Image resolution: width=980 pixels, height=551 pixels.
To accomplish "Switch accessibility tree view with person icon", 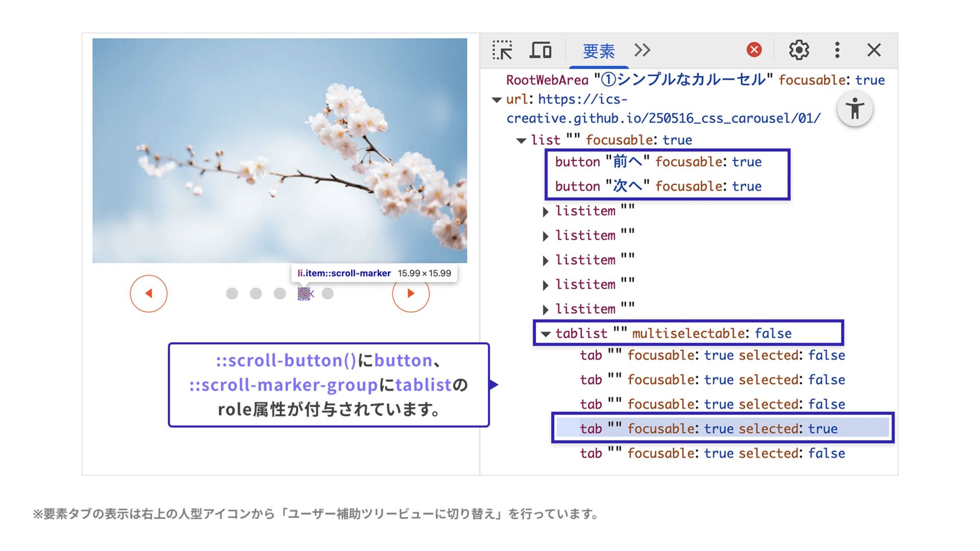I will coord(854,109).
